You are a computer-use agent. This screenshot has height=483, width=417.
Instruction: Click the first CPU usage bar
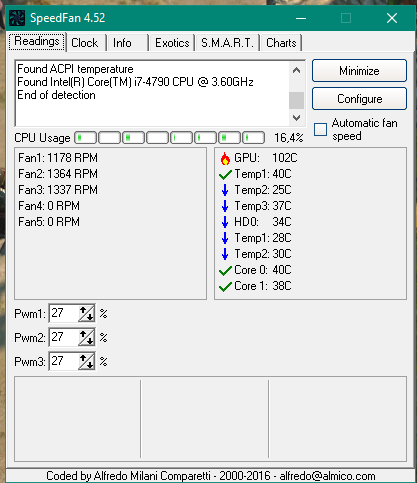tap(85, 138)
